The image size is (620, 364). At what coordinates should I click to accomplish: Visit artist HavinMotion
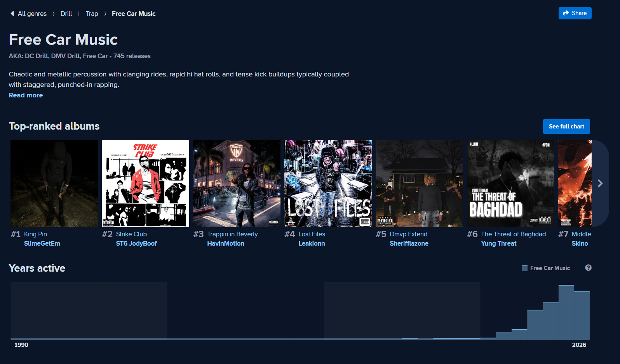coord(226,243)
